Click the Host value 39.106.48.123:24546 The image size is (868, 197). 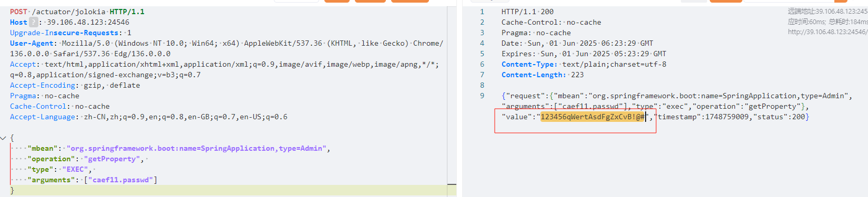(x=88, y=22)
